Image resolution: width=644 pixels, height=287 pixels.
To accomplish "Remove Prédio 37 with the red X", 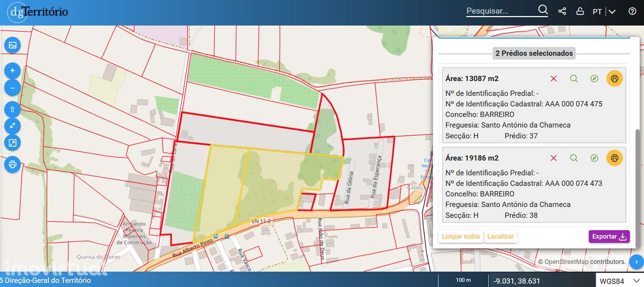I will pos(553,78).
